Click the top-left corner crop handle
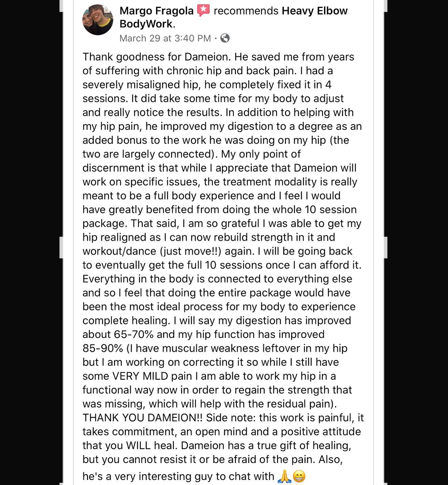 [x=61, y=6]
